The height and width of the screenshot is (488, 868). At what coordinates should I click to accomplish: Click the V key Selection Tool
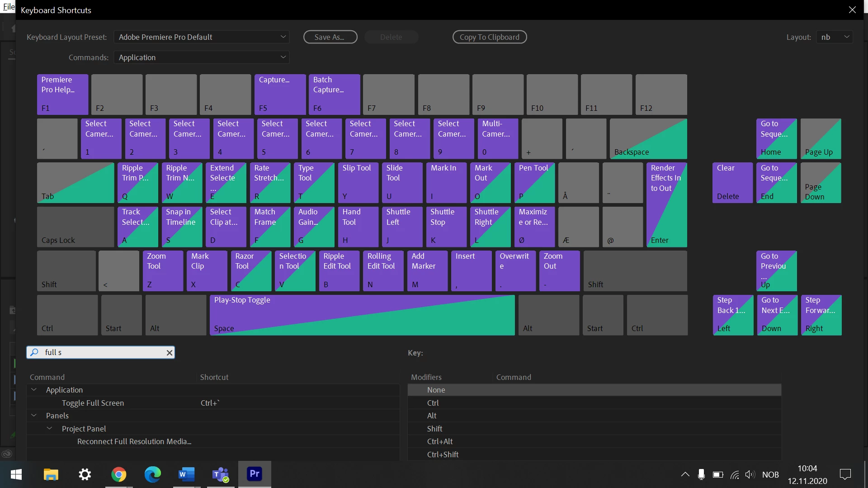295,271
